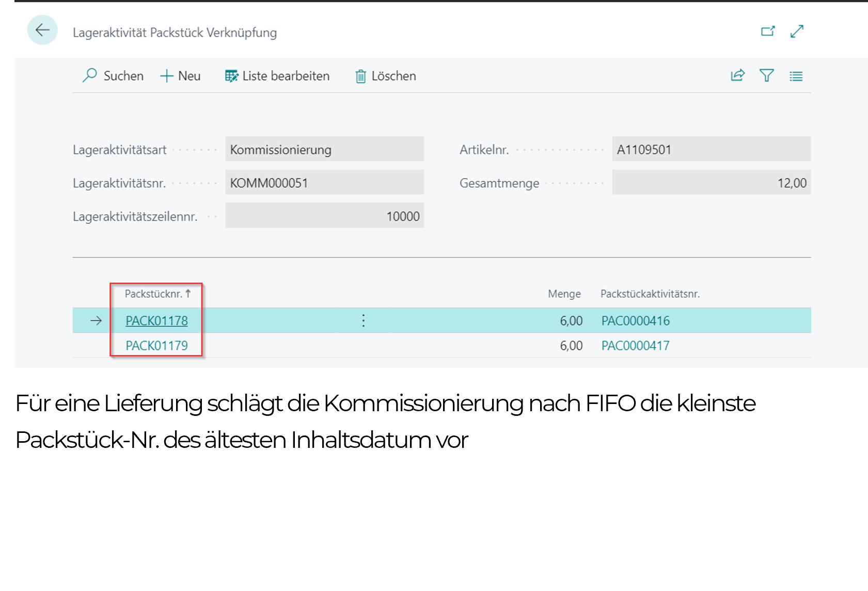868x591 pixels.
Task: Toggle the list view layout icon
Action: 796,76
